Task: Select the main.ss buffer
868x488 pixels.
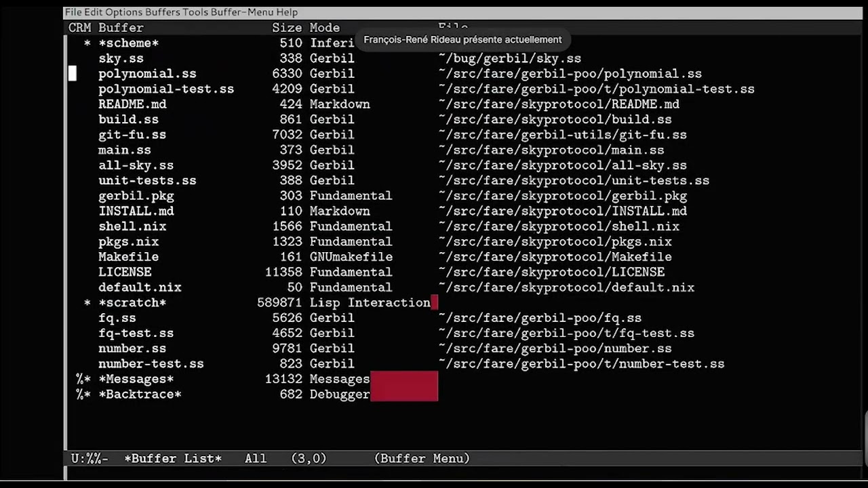Action: click(125, 150)
